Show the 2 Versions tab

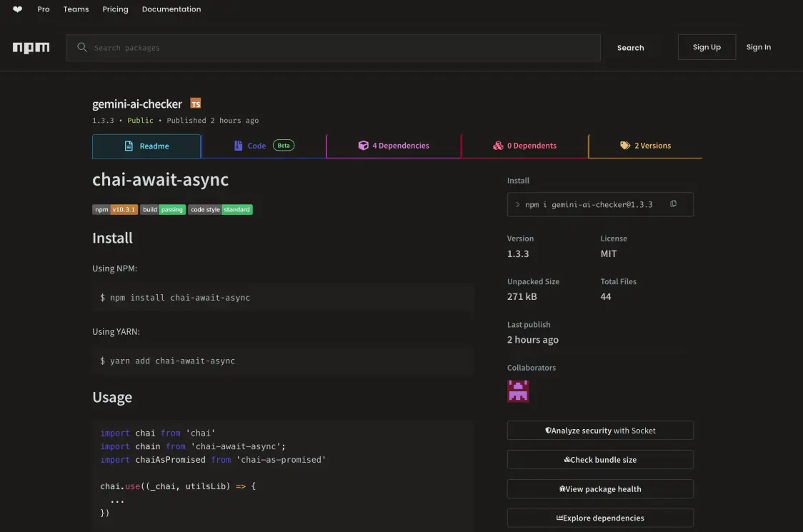pos(645,146)
